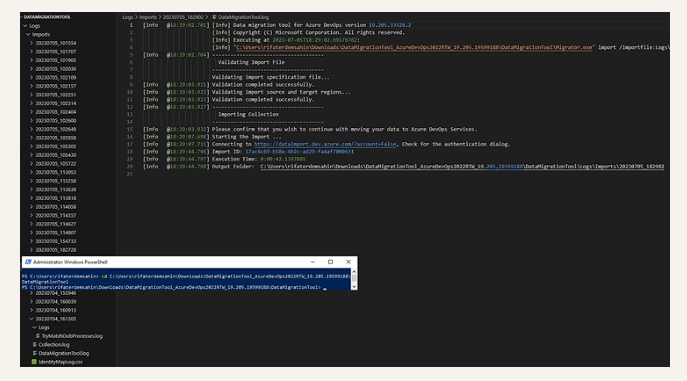Select folder 20230705_102404 in the tree

click(56, 112)
